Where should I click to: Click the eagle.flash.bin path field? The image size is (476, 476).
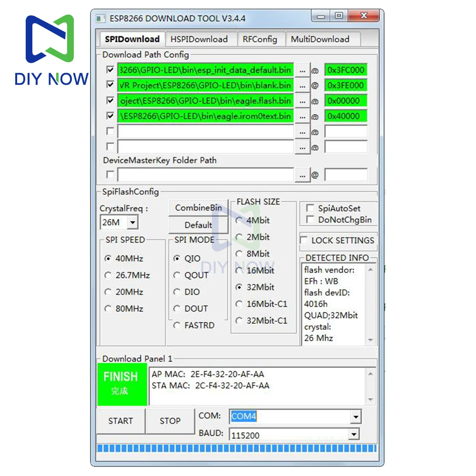point(206,101)
